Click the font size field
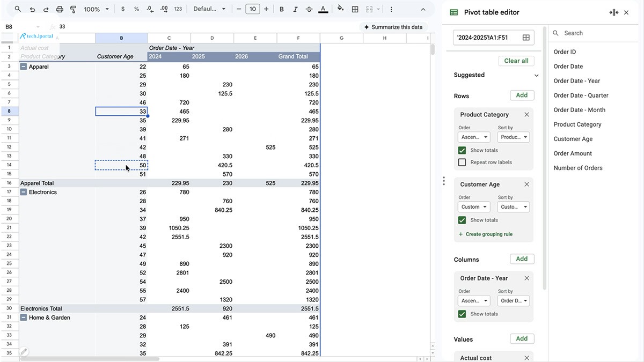 click(x=252, y=9)
